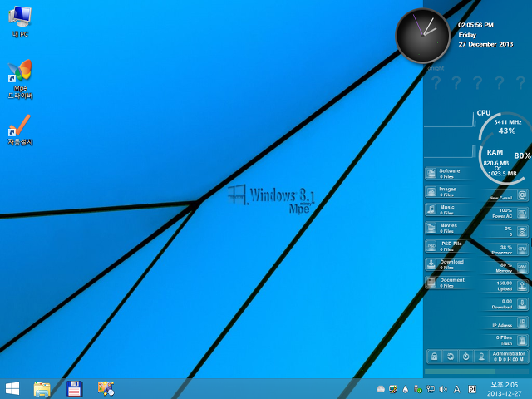The width and height of the screenshot is (532, 399).
Task: Open the Images folder icon in sidebar
Action: click(431, 191)
